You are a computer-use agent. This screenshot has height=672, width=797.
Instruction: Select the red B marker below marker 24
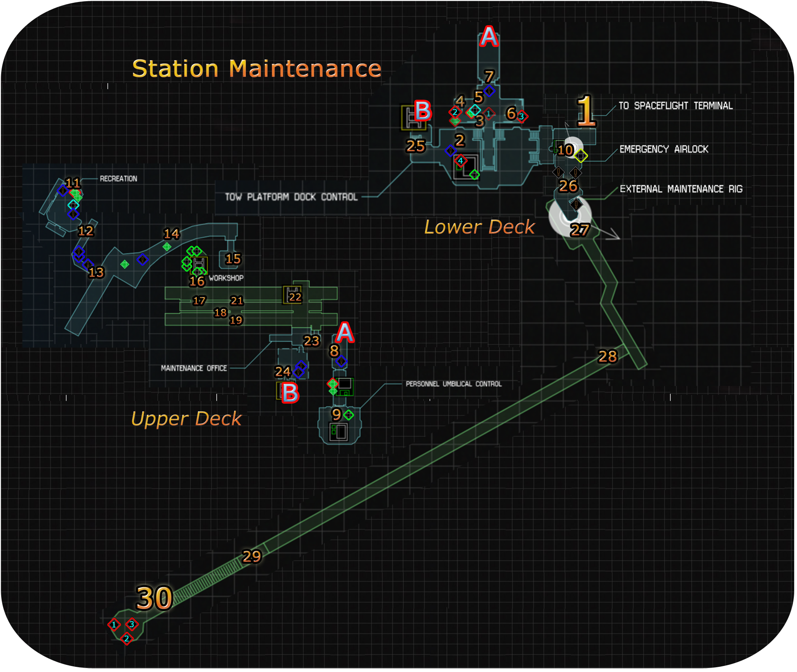tap(291, 393)
